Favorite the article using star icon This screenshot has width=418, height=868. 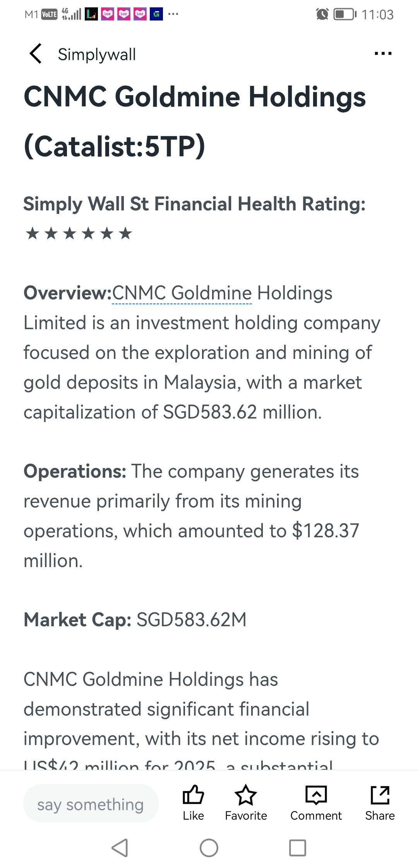pyautogui.click(x=246, y=802)
